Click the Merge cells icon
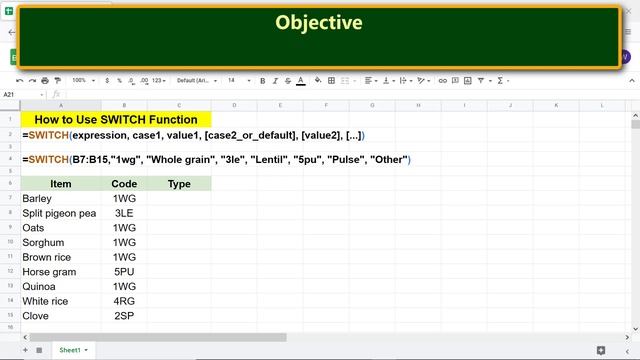 [345, 81]
